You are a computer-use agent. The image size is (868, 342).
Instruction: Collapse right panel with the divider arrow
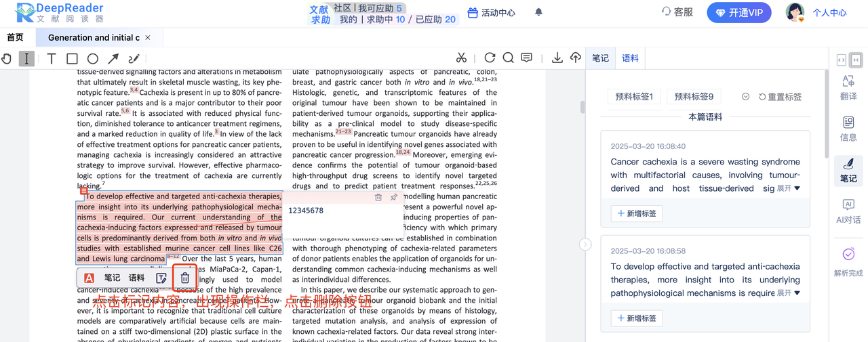585,244
